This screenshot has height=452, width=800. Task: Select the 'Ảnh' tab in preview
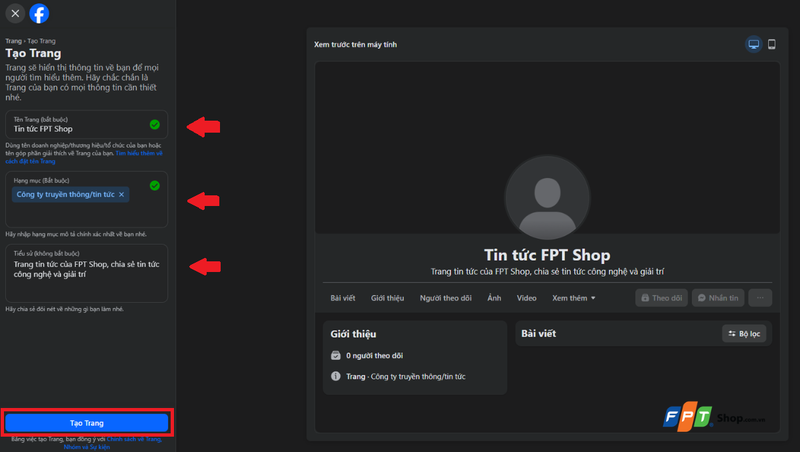pyautogui.click(x=494, y=298)
